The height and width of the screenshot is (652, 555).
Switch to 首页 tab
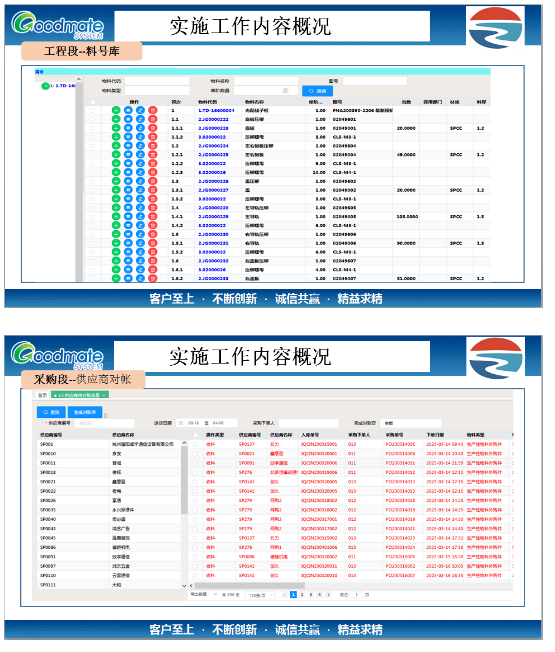42,395
